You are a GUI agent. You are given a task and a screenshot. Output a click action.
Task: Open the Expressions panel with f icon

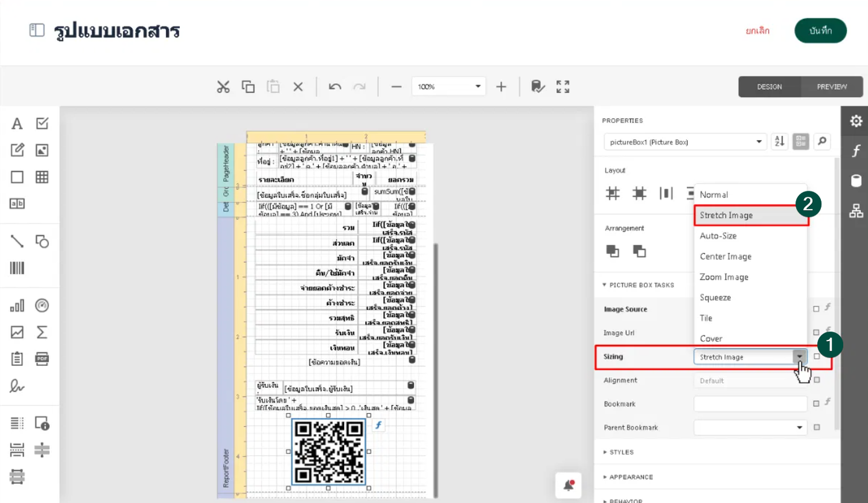(856, 151)
